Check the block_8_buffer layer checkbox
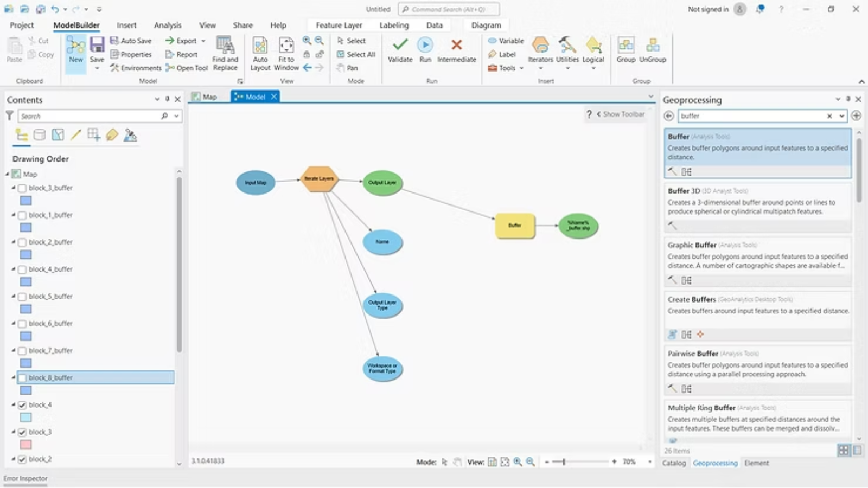Screen dimensions: 868x488 click(x=22, y=377)
